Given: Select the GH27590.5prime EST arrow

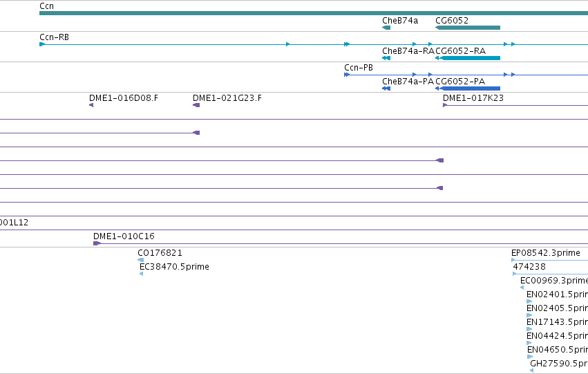Looking at the screenshot, I should tap(532, 371).
